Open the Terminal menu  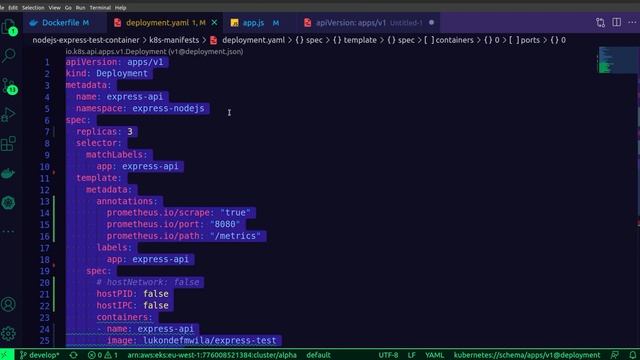tap(100, 7)
